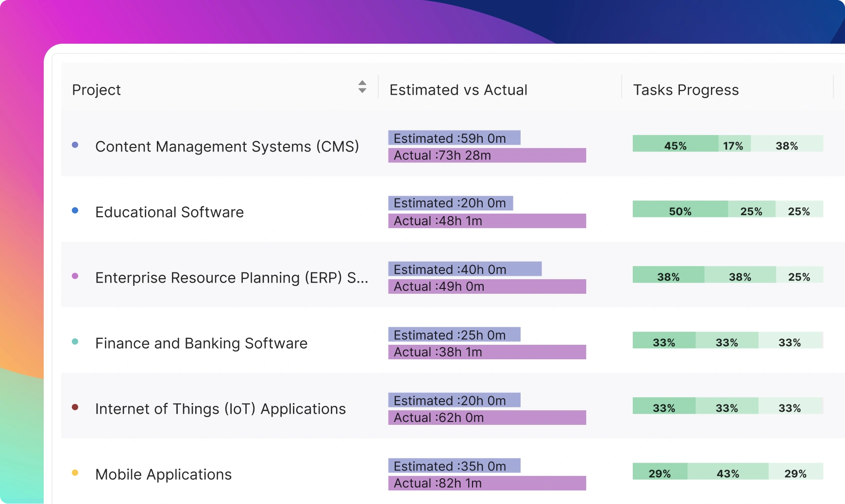
Task: Click the dark red dot beside Internet of Things
Action: (75, 407)
